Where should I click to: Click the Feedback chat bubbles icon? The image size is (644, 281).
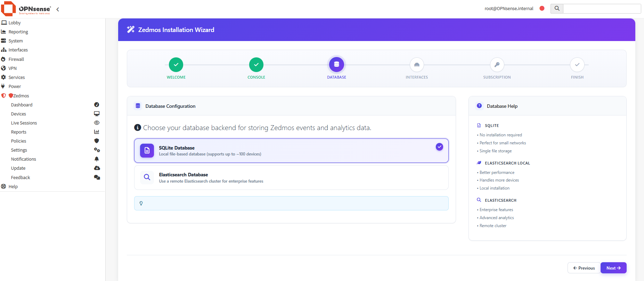coord(97,177)
